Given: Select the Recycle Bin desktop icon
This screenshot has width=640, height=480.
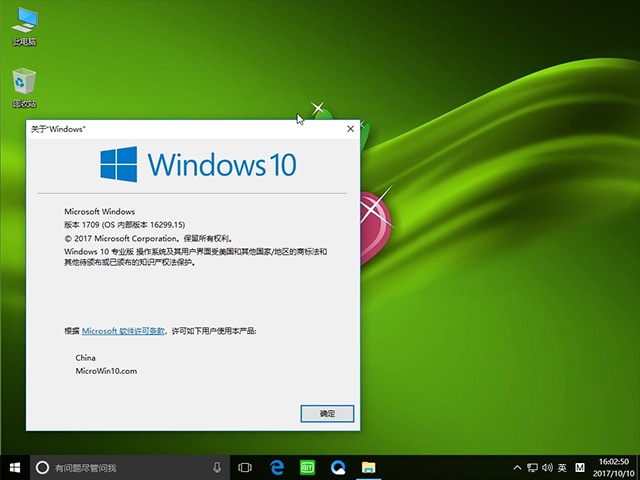Looking at the screenshot, I should pos(24,87).
